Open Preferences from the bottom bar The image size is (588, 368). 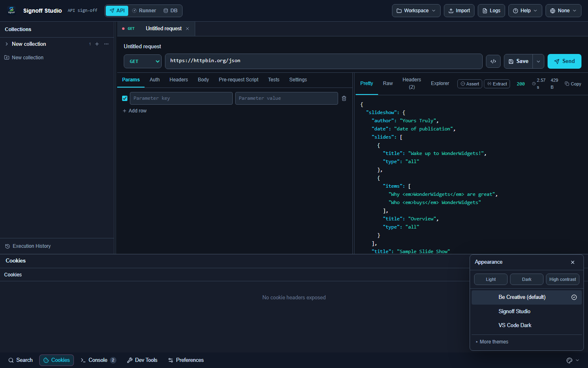coord(186,360)
